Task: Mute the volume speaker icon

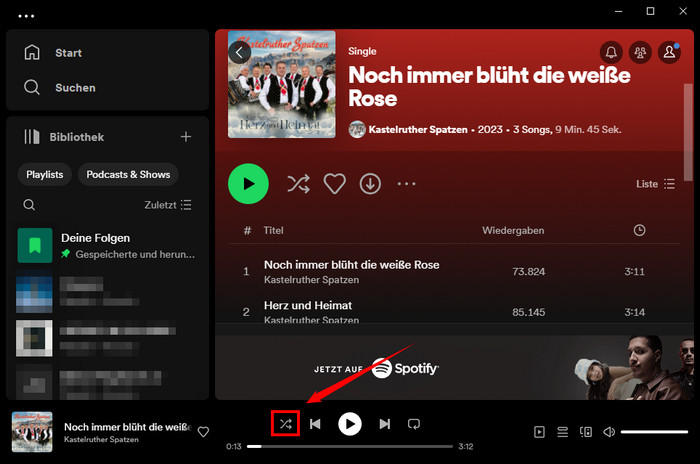Action: [609, 432]
